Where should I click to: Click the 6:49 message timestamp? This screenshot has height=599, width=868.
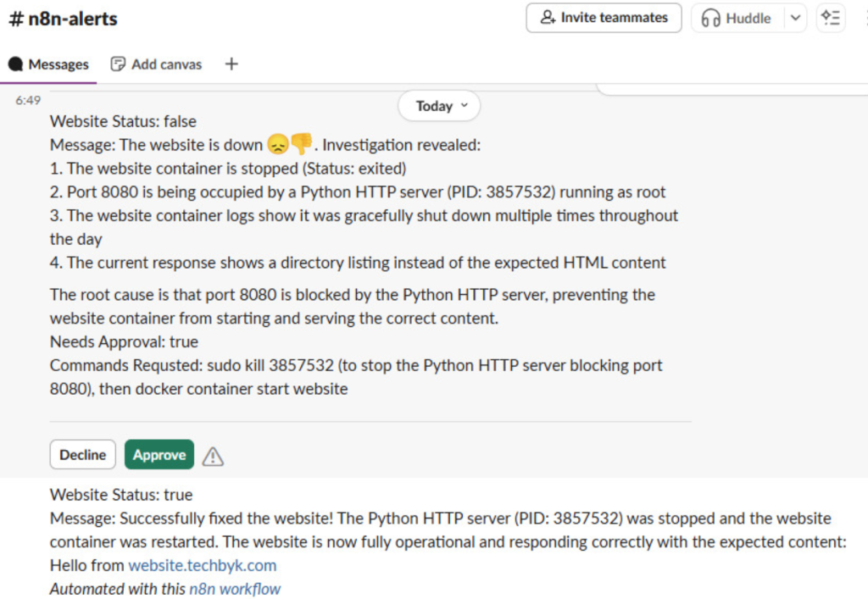click(x=28, y=100)
